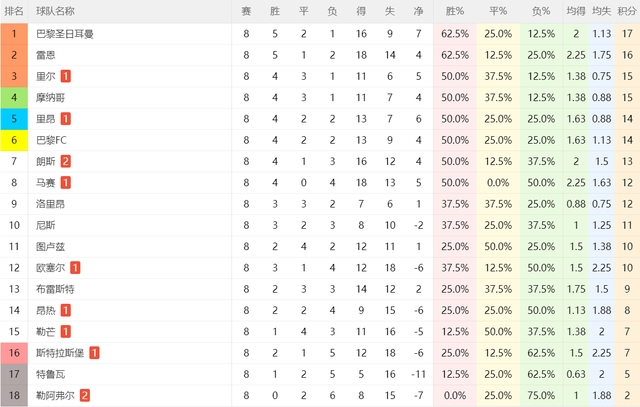This screenshot has width=640, height=407.
Task: Select the blue rank 5 cell
Action: tap(14, 119)
